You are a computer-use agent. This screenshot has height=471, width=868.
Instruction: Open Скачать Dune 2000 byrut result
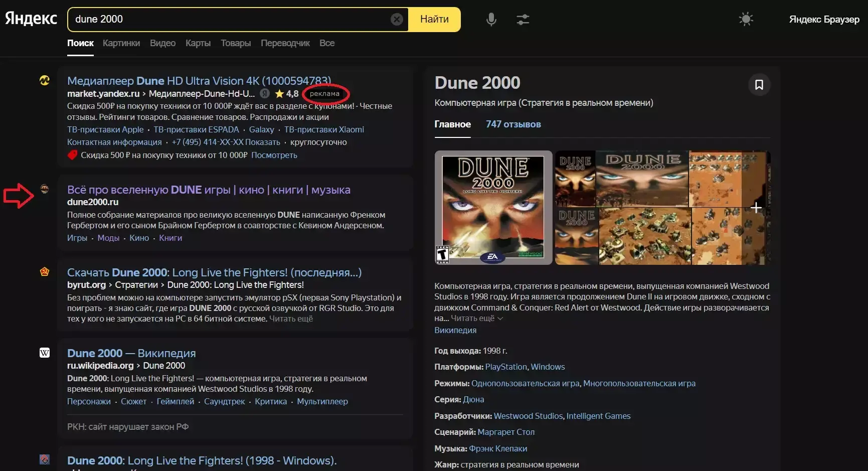point(214,272)
